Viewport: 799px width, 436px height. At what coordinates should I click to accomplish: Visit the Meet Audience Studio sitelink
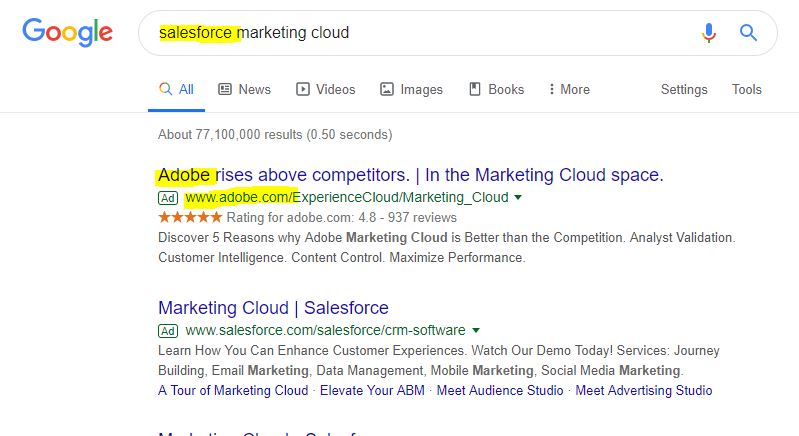click(500, 390)
